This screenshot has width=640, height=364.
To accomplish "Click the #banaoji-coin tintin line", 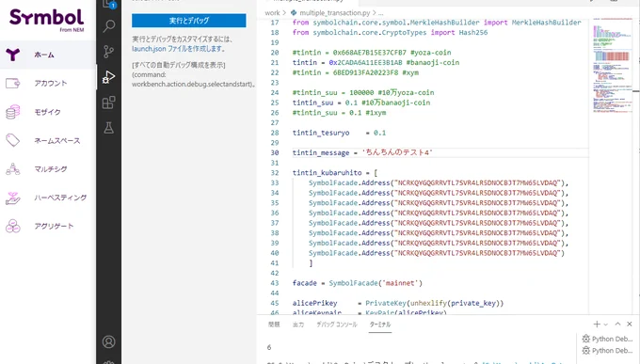I will pyautogui.click(x=376, y=62).
